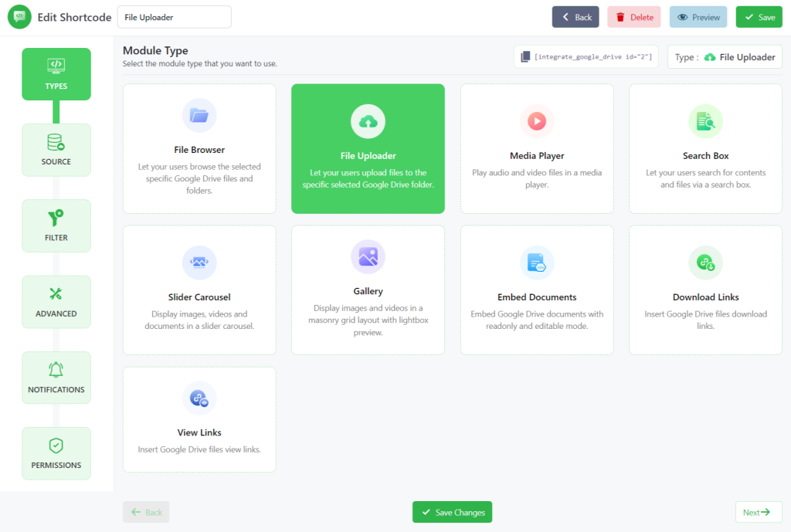Image resolution: width=791 pixels, height=532 pixels.
Task: Click "Let your users search for contents" description
Action: coord(705,178)
